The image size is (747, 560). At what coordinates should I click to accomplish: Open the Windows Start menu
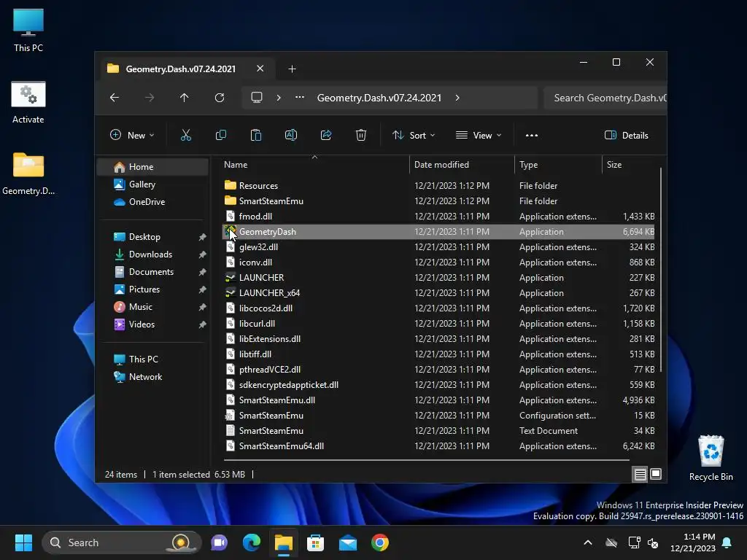point(23,542)
